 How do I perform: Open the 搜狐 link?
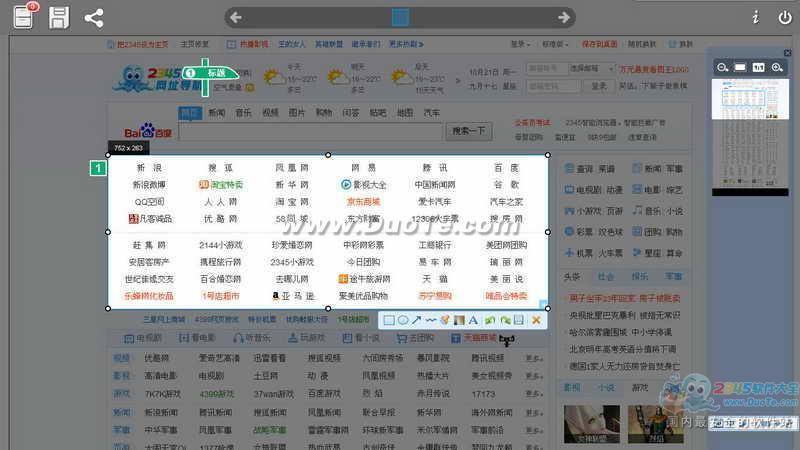[220, 167]
